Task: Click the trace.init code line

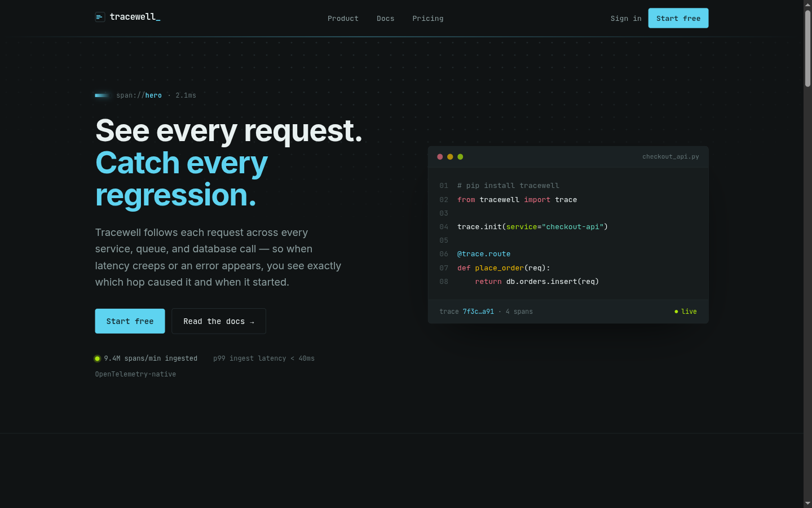Action: 532,227
